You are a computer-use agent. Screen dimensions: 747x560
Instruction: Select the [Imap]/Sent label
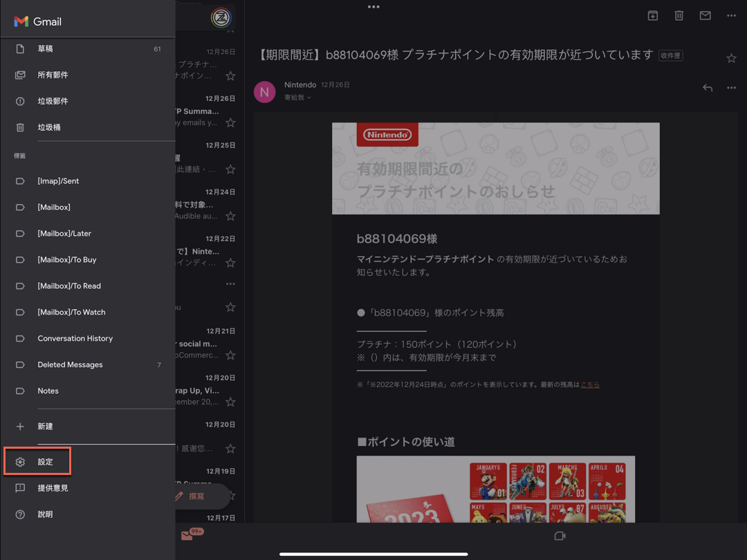88,181
